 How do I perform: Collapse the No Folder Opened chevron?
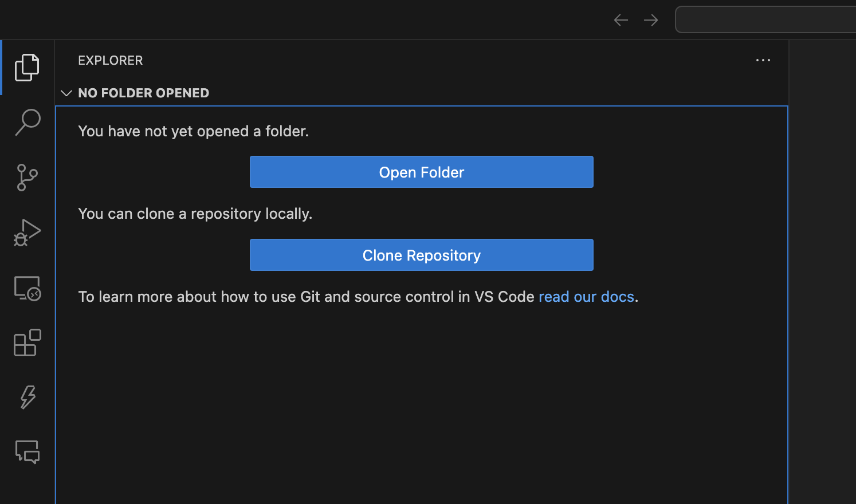coord(66,93)
